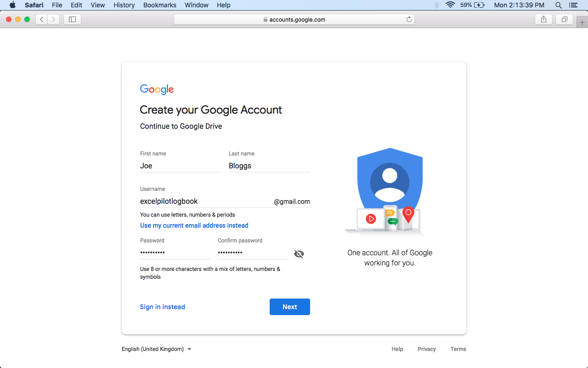Open the Help footer link
588x368 pixels.
click(397, 349)
